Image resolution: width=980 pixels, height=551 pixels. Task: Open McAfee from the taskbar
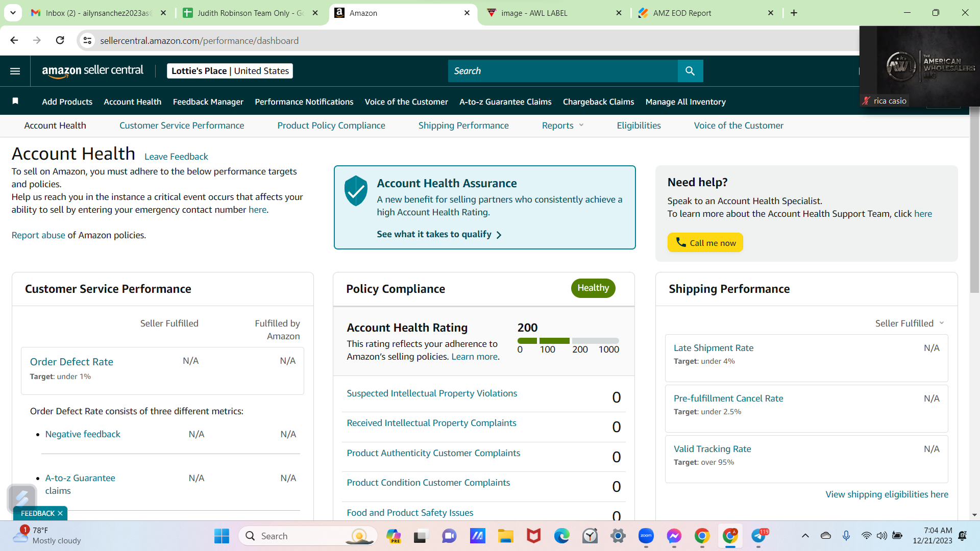tap(533, 536)
